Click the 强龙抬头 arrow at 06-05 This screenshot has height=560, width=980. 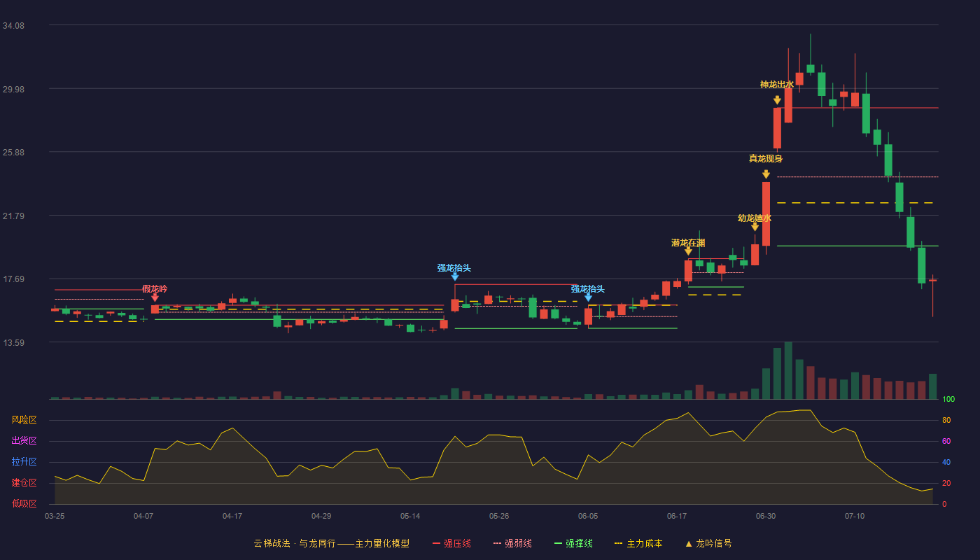click(x=588, y=297)
